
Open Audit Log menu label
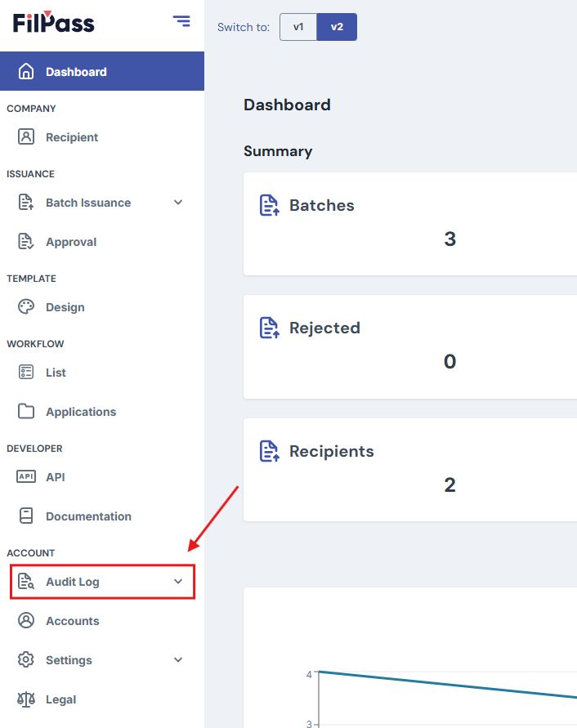[73, 582]
